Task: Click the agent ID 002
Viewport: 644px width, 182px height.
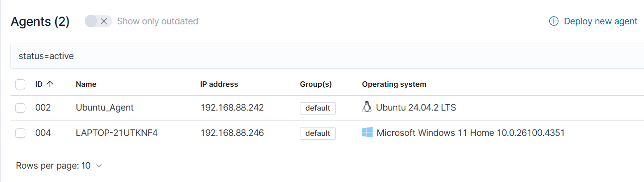Action: point(43,108)
